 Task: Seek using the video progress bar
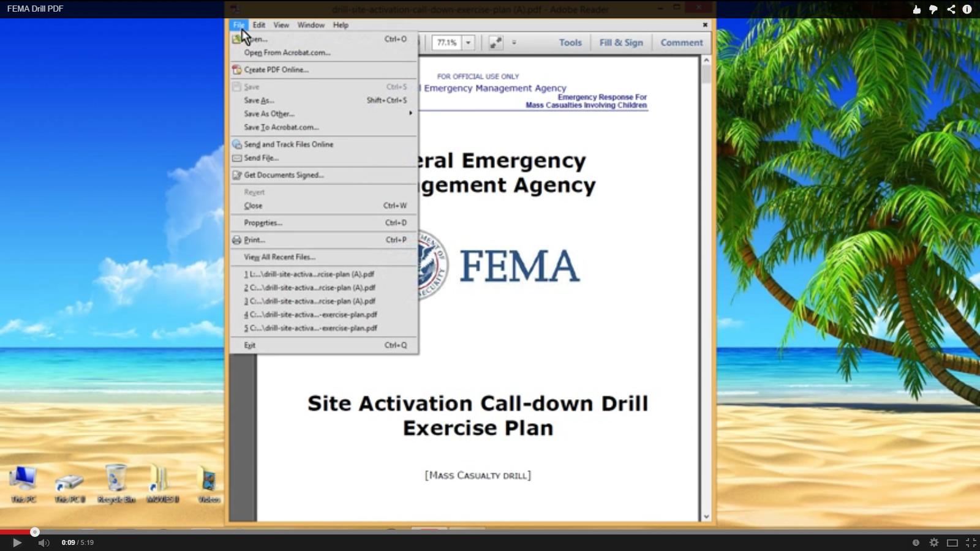(490, 532)
